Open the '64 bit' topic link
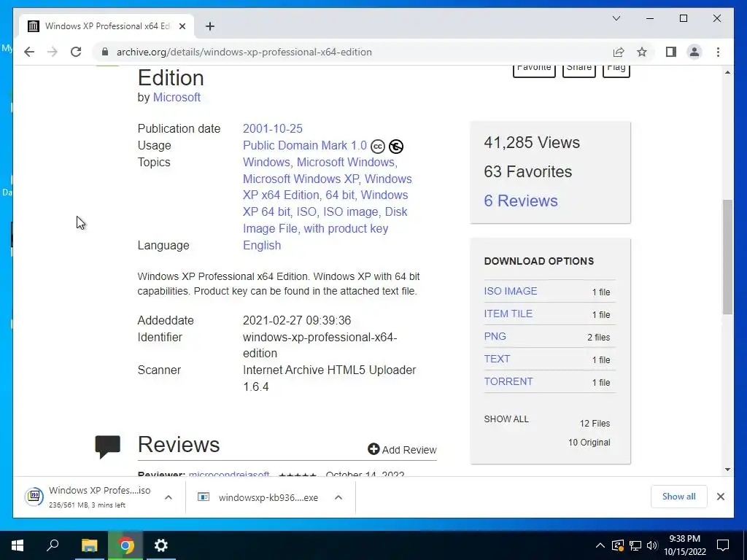Image resolution: width=747 pixels, height=560 pixels. (340, 195)
